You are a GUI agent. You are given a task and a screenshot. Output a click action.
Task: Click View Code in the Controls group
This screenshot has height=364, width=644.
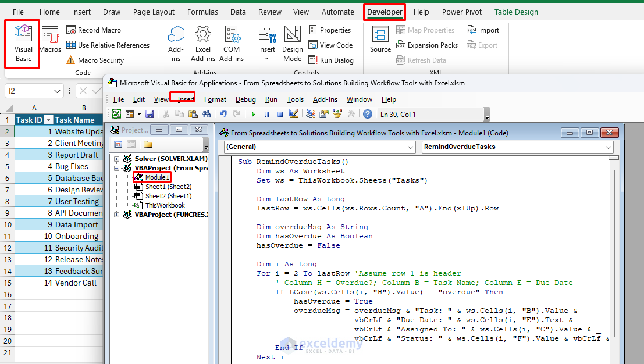tap(330, 45)
